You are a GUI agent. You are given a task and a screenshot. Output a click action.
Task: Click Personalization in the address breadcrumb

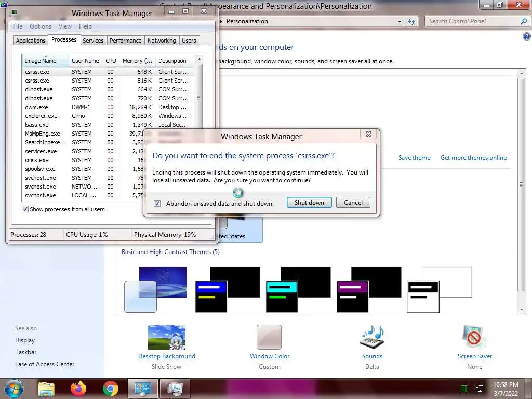tap(247, 21)
